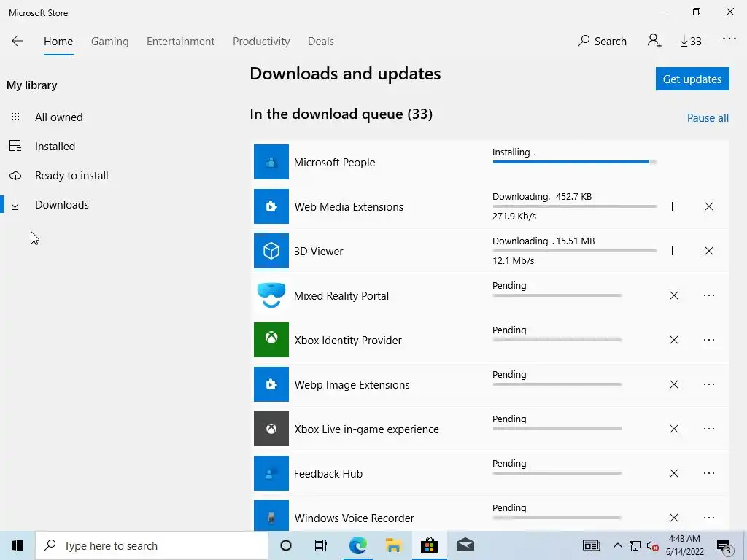Click the Web Media Extensions download progress bar

[x=574, y=206]
